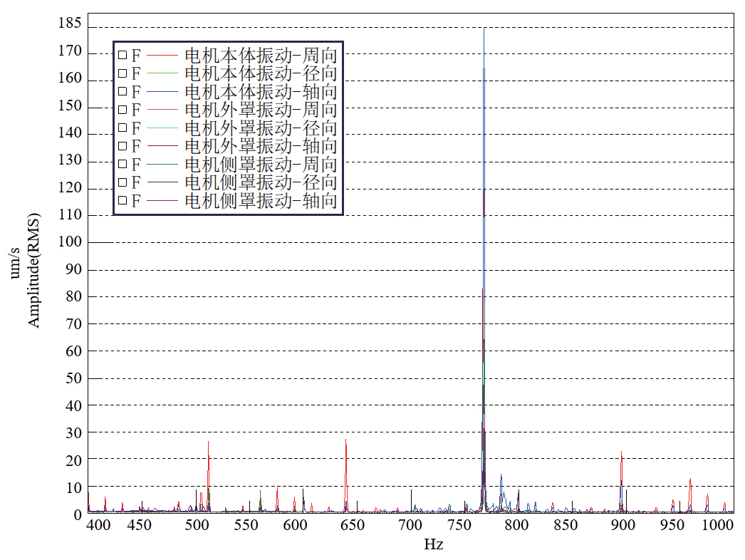
Task: Select the 电机侧罩振动-轴向 legend label
Action: [260, 201]
